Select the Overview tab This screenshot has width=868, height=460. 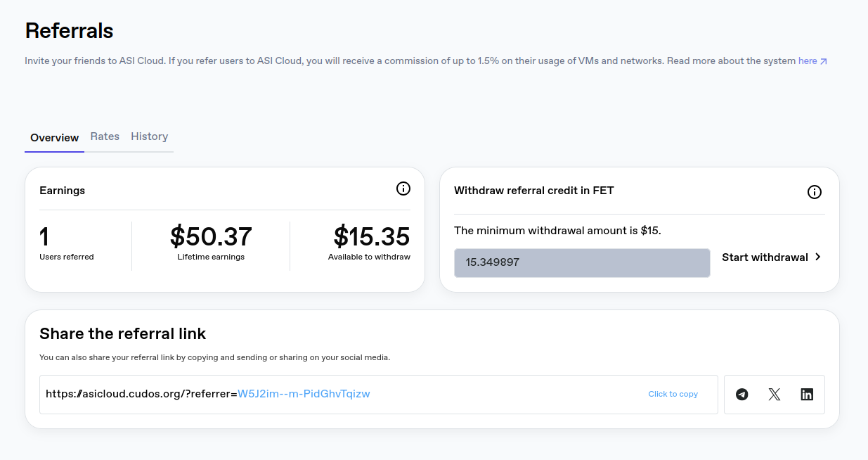[x=54, y=138]
